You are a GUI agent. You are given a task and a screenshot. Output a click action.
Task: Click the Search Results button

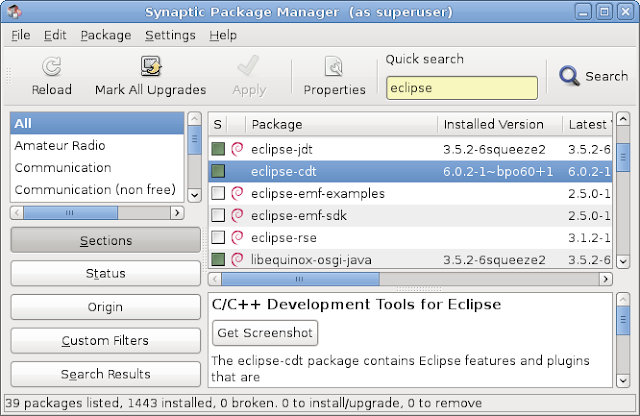coord(106,374)
